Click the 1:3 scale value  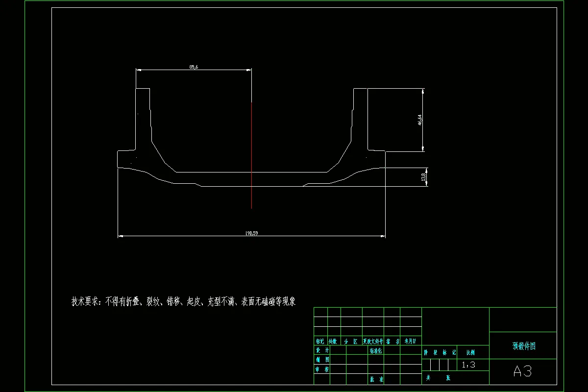(468, 365)
